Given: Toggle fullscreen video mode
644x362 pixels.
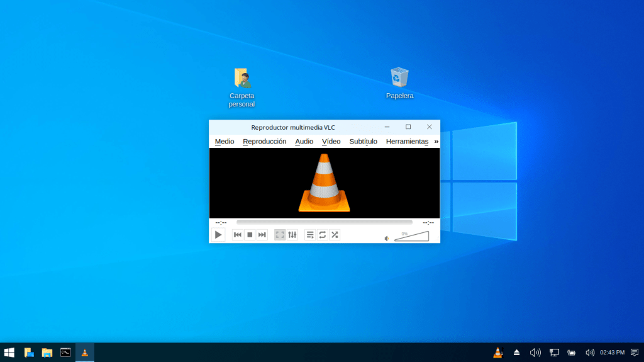Looking at the screenshot, I should (x=280, y=235).
